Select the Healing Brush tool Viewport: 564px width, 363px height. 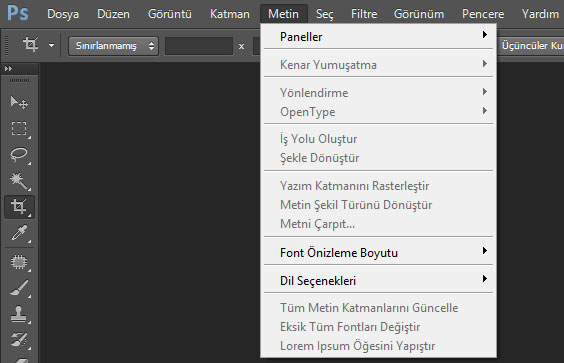pyautogui.click(x=19, y=262)
